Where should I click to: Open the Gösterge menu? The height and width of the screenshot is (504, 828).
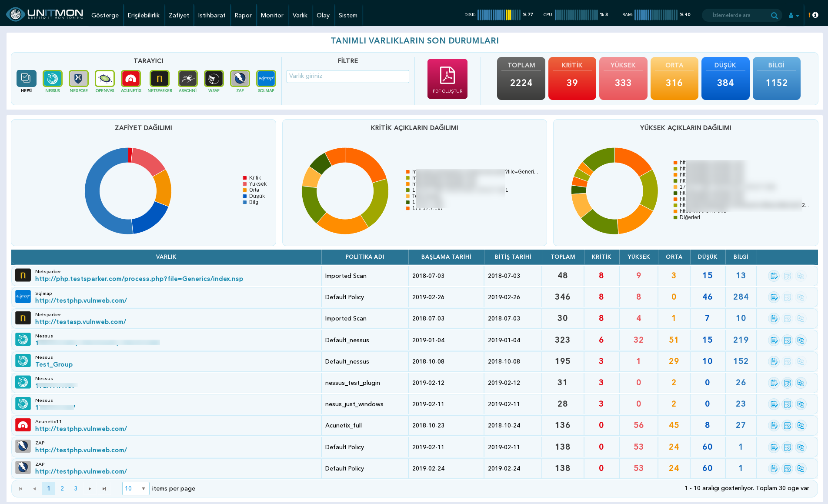click(105, 15)
